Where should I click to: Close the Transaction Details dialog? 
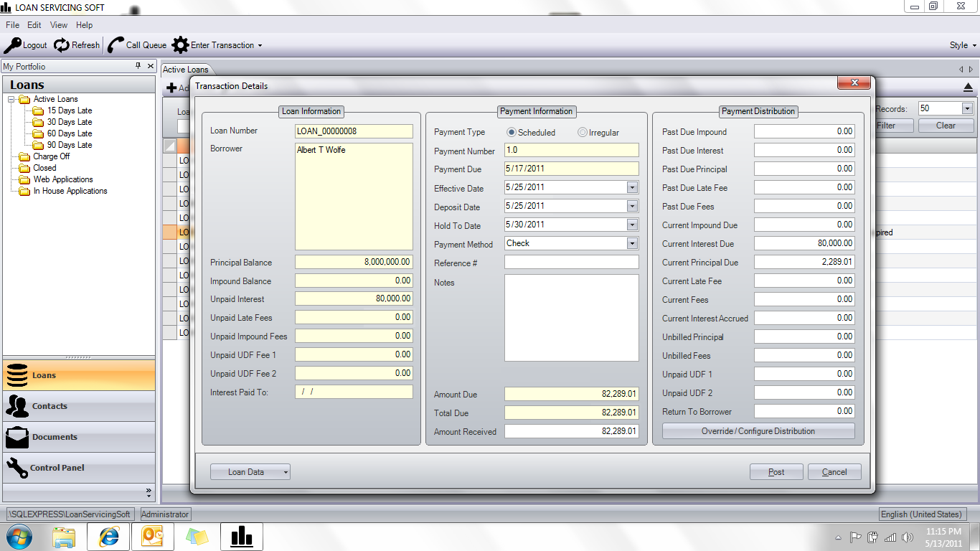854,84
